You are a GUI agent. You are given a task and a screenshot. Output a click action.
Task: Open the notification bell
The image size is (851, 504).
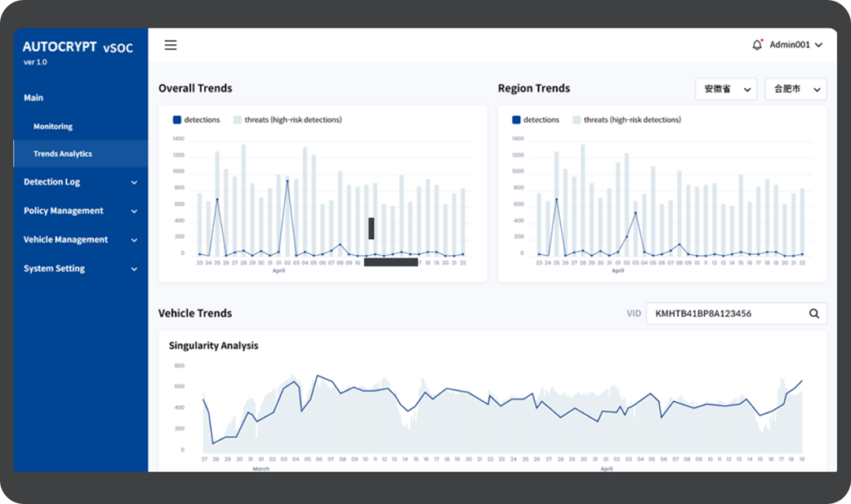pyautogui.click(x=756, y=45)
